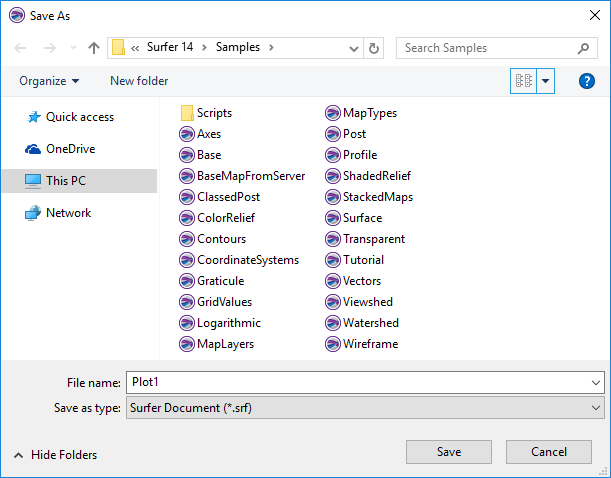611x478 pixels.
Task: Select the Profile file icon
Action: (x=333, y=155)
